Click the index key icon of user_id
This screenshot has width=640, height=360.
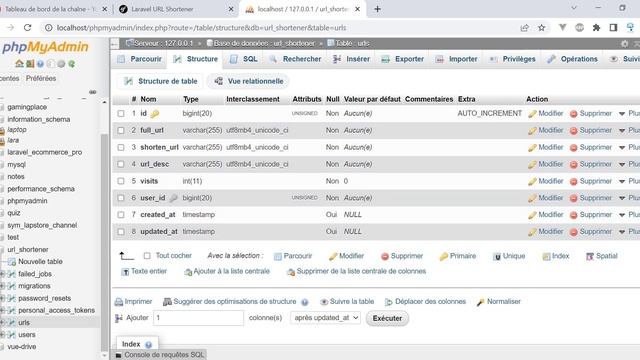[x=173, y=198]
